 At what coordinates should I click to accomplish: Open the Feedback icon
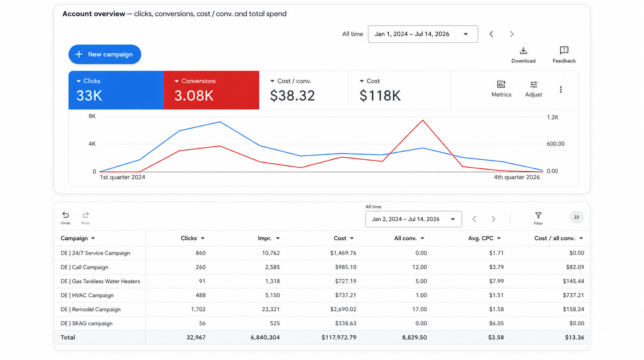click(564, 50)
